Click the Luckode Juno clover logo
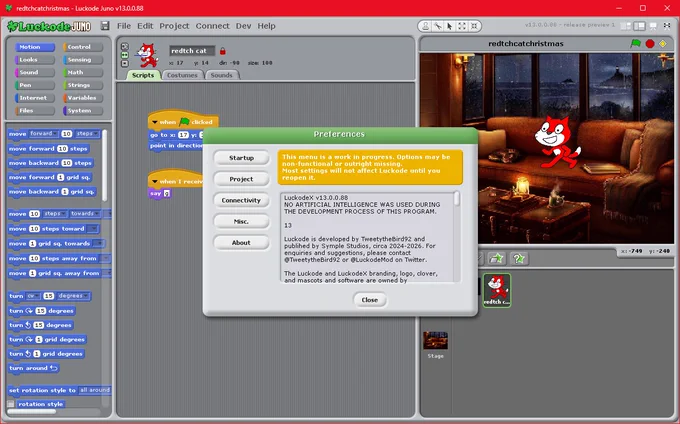Viewport: 680px width, 424px height. (49, 26)
